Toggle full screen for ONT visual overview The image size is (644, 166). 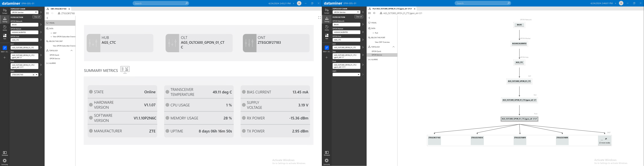click(319, 18)
